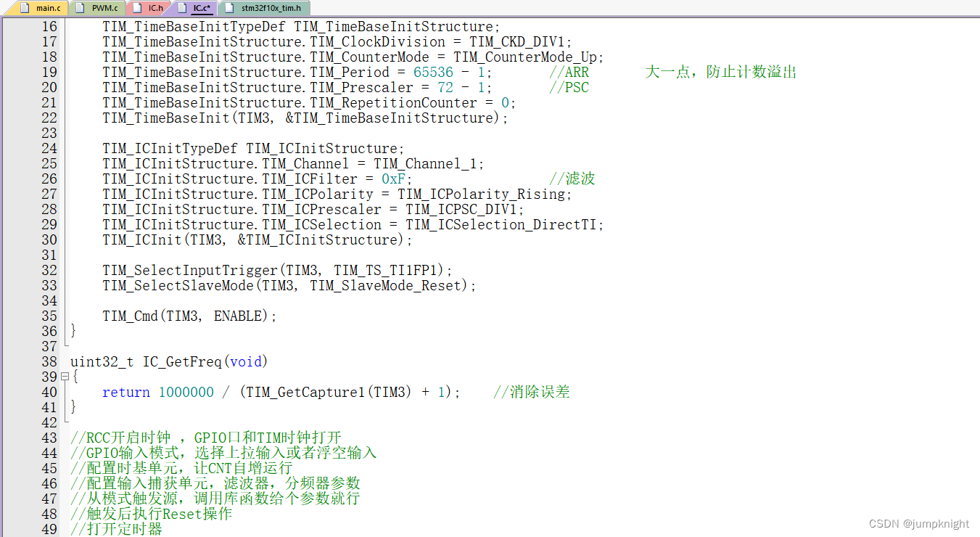Collapse the IC_GetFreq function fold box
This screenshot has width=980, height=537.
click(64, 377)
